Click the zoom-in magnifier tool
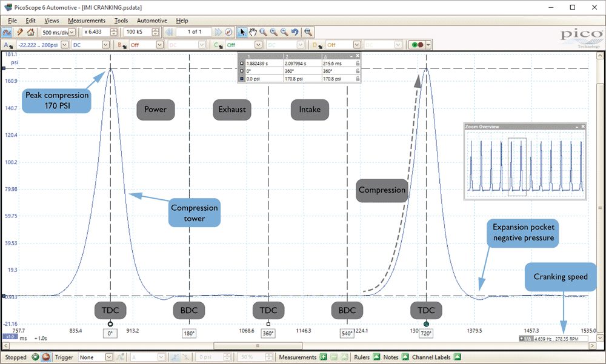The image size is (606, 364). (274, 32)
